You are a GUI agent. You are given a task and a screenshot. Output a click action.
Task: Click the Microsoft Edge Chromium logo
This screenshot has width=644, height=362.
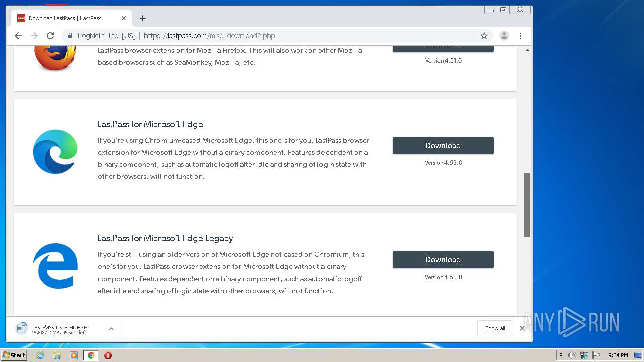tap(55, 152)
